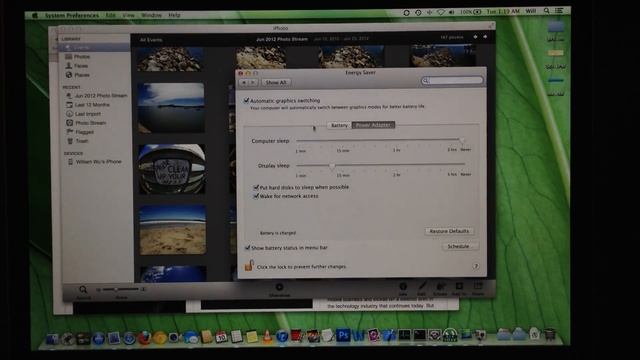Open iPhoto Edit pencil tool
This screenshot has height=360, width=640.
coord(422,287)
